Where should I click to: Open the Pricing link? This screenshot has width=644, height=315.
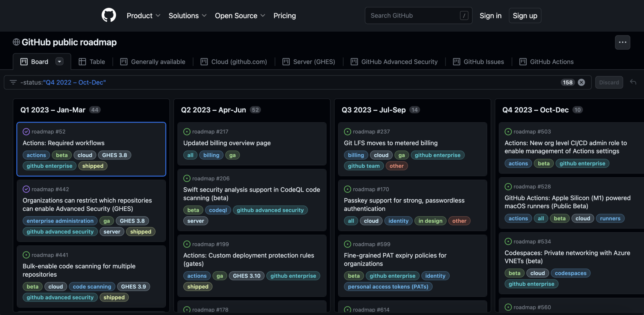(x=285, y=16)
